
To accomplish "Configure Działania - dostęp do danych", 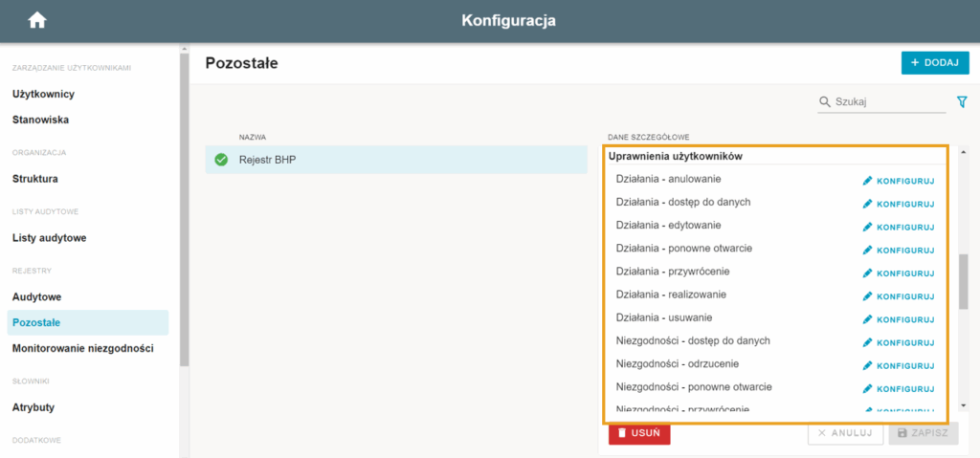I will (x=899, y=205).
